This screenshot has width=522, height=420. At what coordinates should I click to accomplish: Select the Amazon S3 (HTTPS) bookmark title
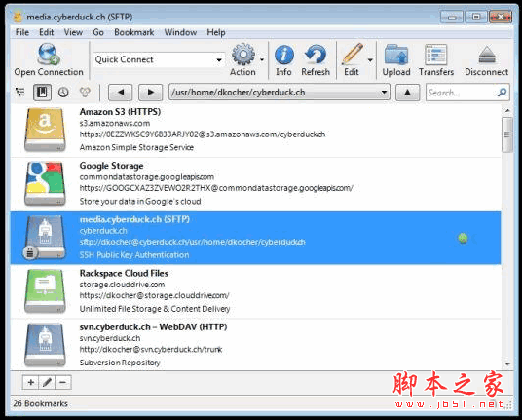120,112
